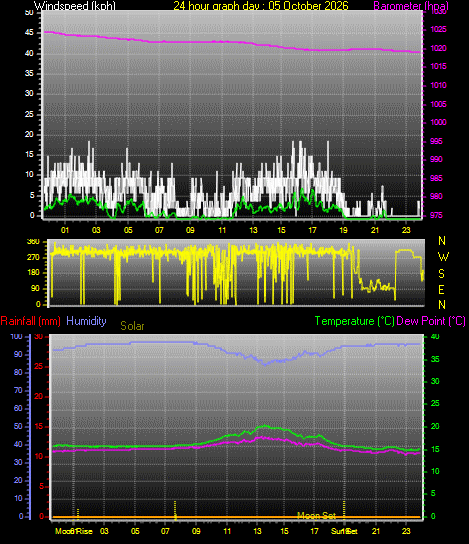
Task: Click the Moon Rise dotted time marker
Action: click(78, 514)
